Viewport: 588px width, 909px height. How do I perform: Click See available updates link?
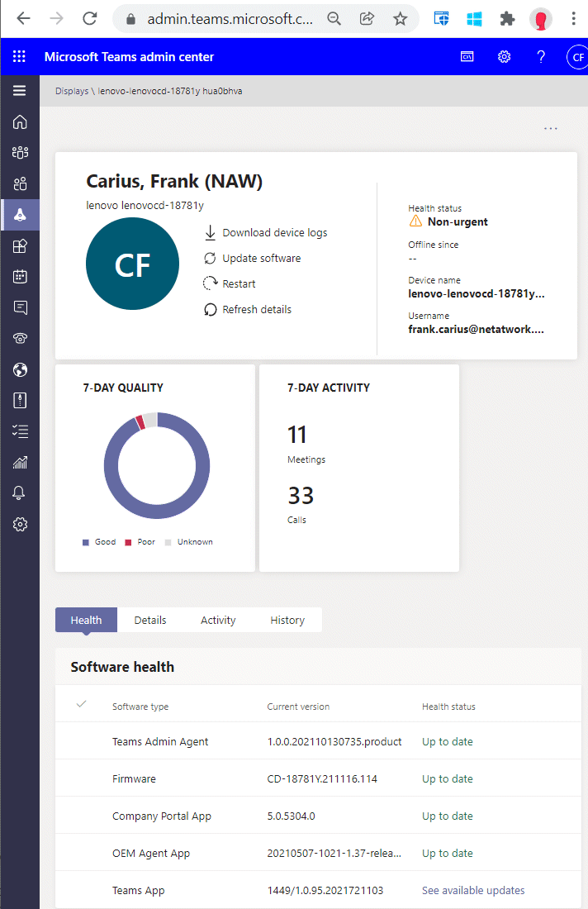pyautogui.click(x=473, y=891)
